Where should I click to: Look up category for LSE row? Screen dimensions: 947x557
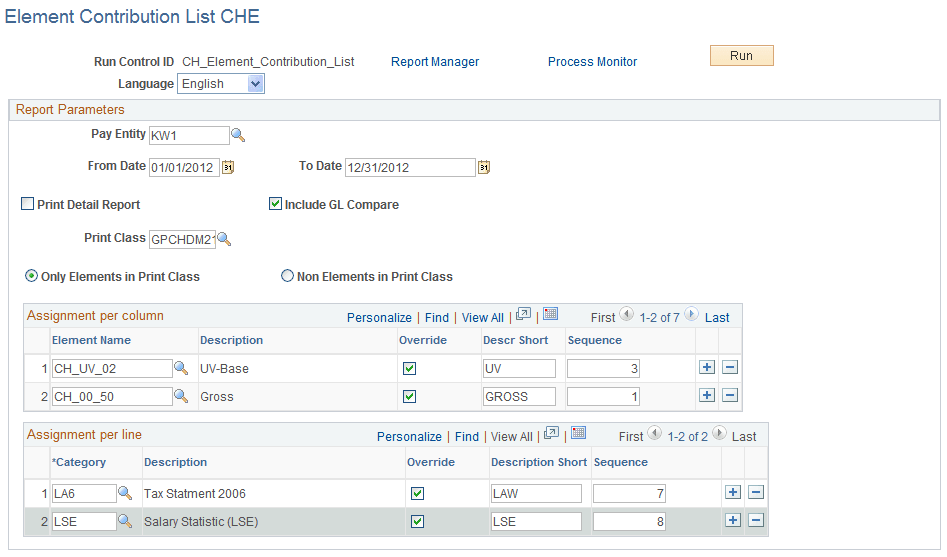[x=124, y=521]
